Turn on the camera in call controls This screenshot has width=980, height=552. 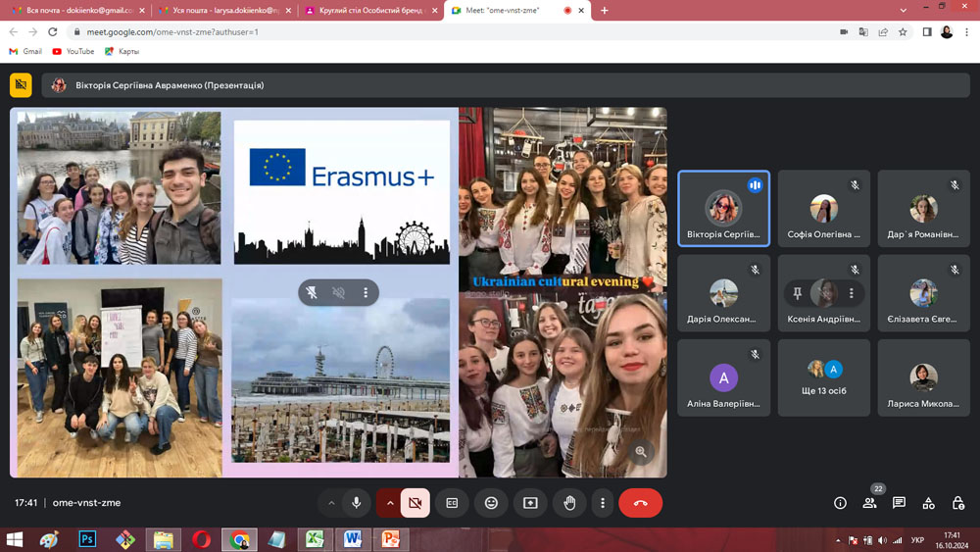415,503
